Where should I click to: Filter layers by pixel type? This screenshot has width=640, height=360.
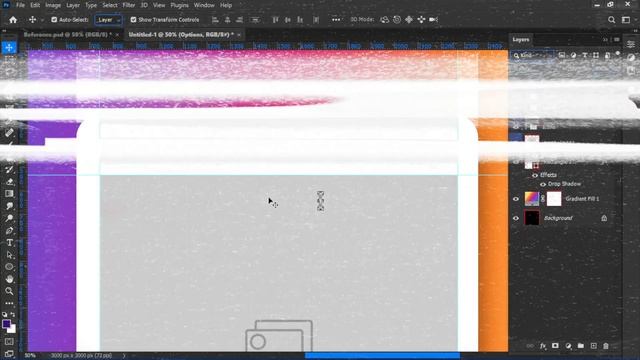pyautogui.click(x=562, y=56)
